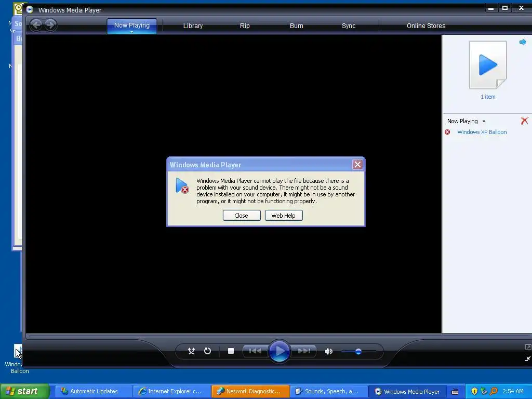Click the magnifier icon in the system tray
532x399 pixels.
tap(494, 391)
